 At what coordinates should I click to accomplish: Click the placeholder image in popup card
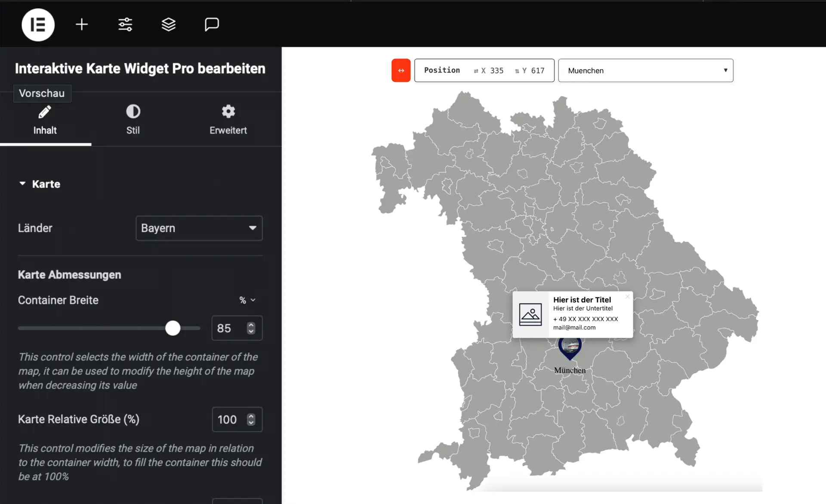pos(530,314)
